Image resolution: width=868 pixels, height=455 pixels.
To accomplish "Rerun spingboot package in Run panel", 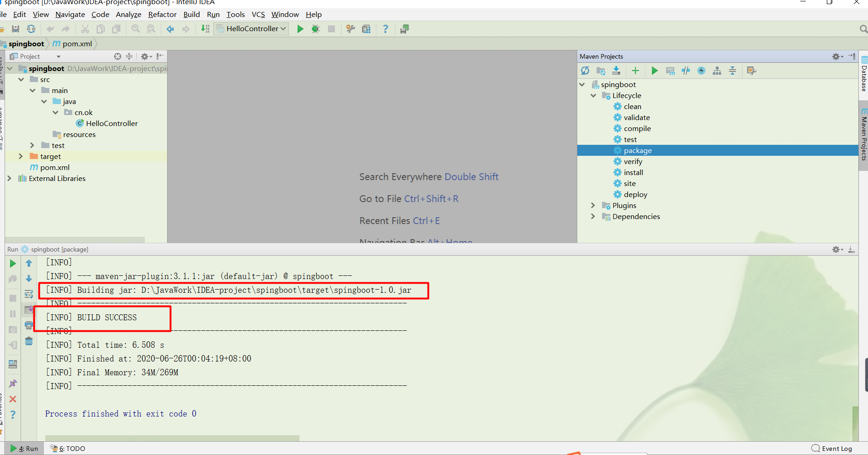I will click(x=13, y=263).
